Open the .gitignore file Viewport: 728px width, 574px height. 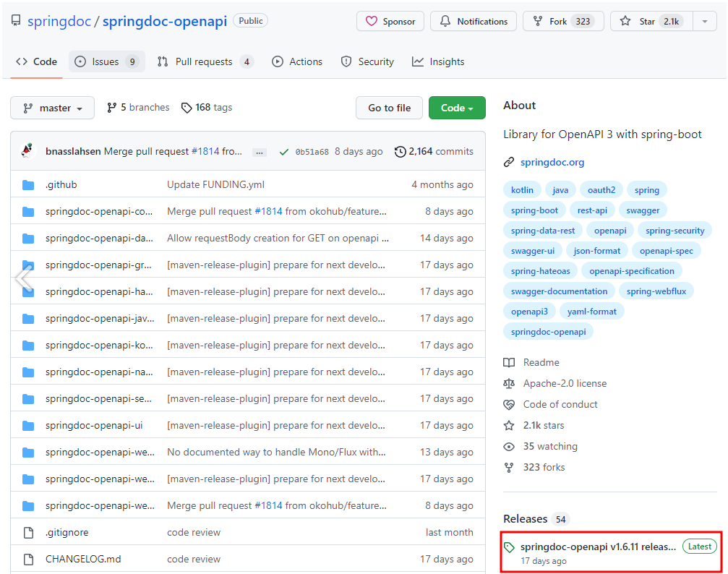pos(67,533)
